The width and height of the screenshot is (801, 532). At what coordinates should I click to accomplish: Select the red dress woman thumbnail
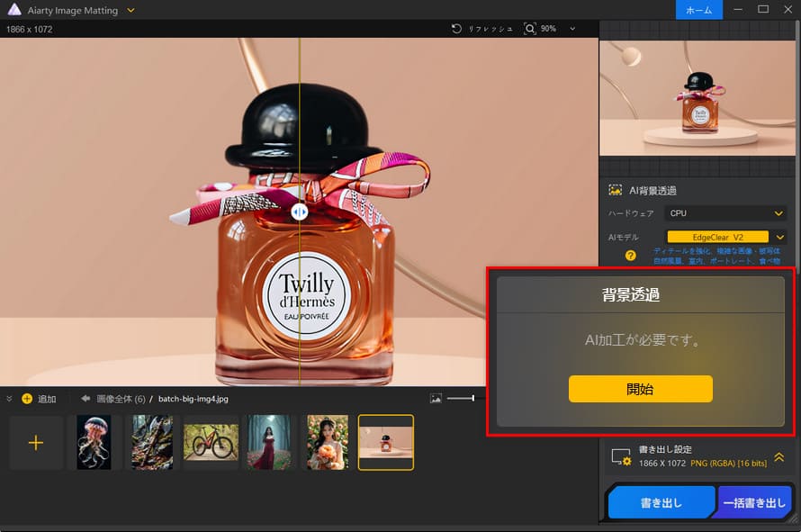269,443
